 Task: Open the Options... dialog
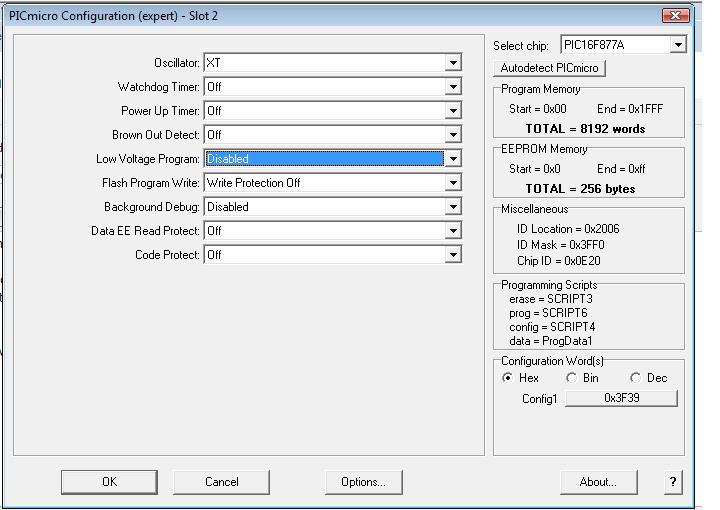point(364,482)
